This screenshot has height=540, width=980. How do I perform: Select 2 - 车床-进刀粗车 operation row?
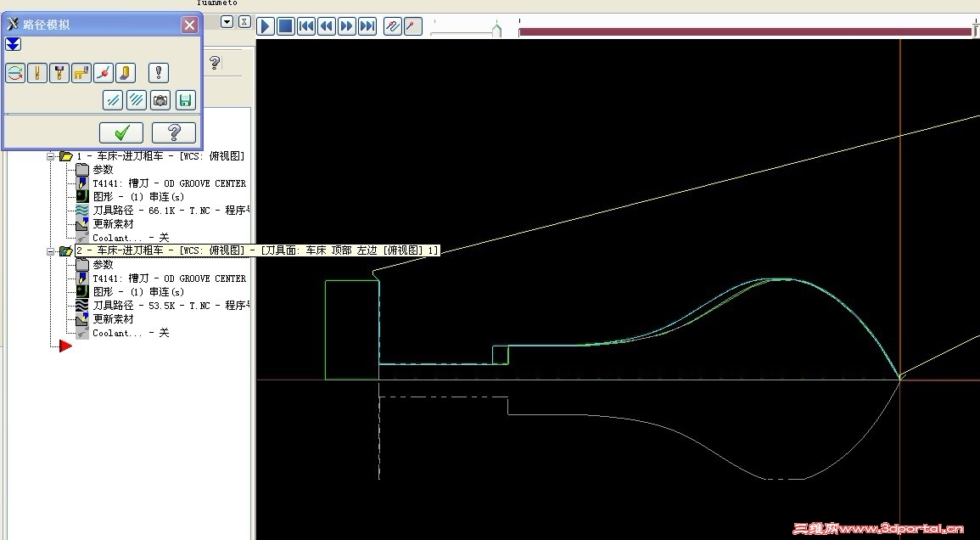point(257,250)
